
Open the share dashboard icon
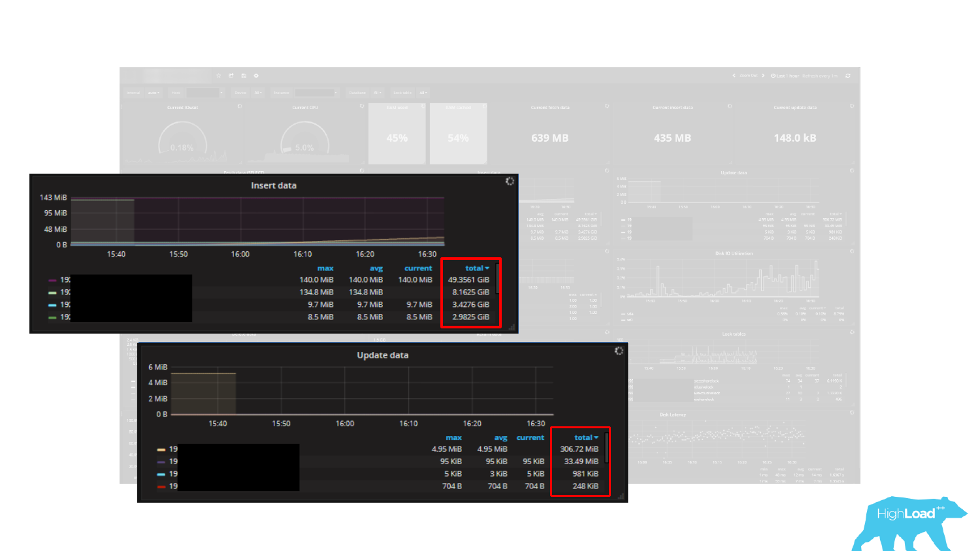tap(231, 76)
